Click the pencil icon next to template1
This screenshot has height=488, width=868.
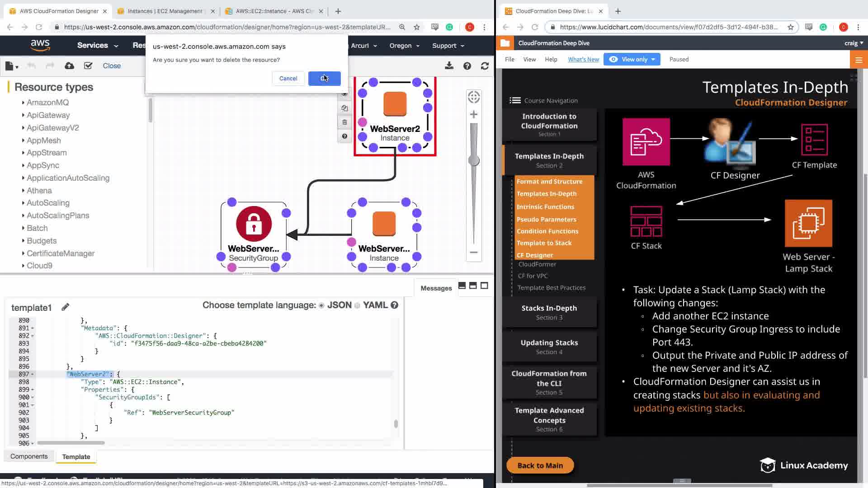pyautogui.click(x=66, y=307)
